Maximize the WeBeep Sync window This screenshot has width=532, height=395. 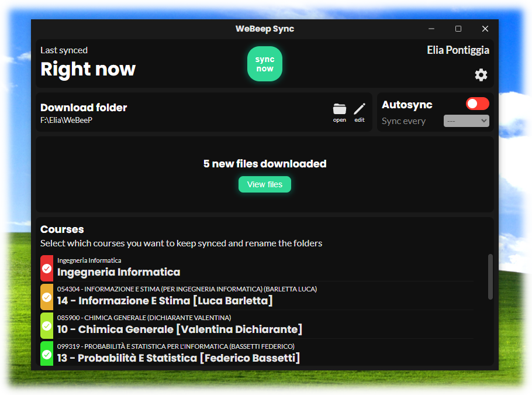pos(458,29)
